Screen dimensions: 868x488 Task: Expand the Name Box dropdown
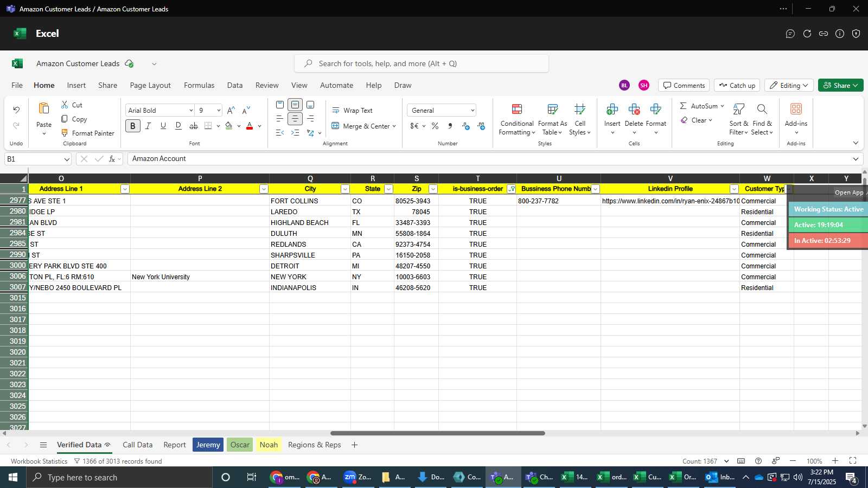(x=67, y=159)
